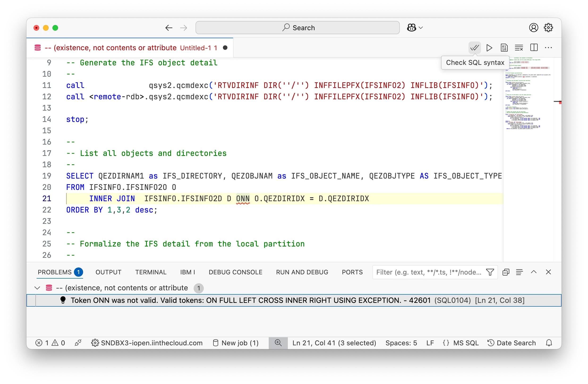Expand the Copilot dropdown chevron
The width and height of the screenshot is (588, 384).
(x=421, y=28)
